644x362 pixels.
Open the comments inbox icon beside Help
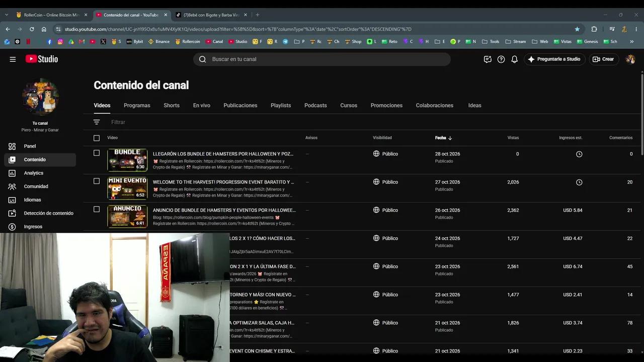[x=488, y=59]
